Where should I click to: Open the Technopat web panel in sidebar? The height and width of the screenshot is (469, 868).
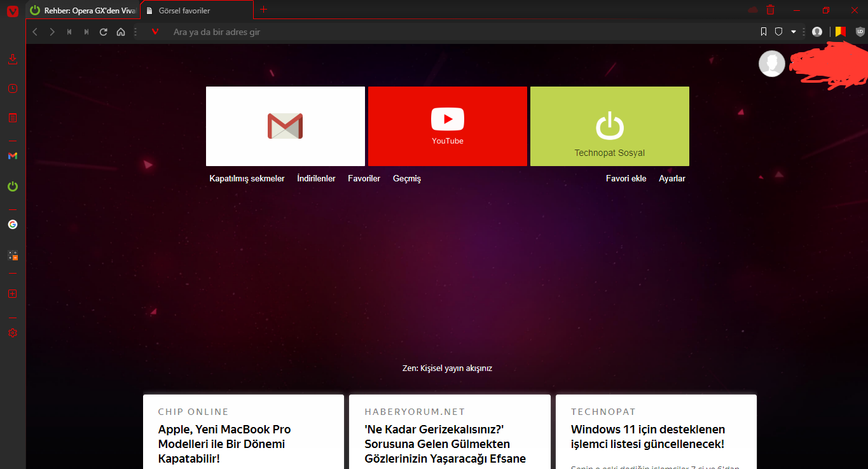coord(13,186)
